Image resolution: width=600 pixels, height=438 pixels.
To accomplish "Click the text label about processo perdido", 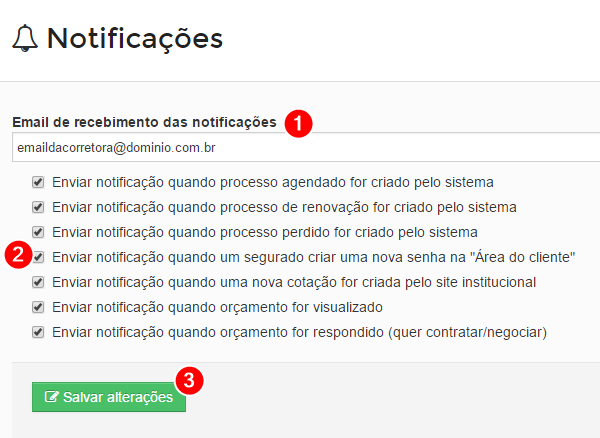I will 265,232.
